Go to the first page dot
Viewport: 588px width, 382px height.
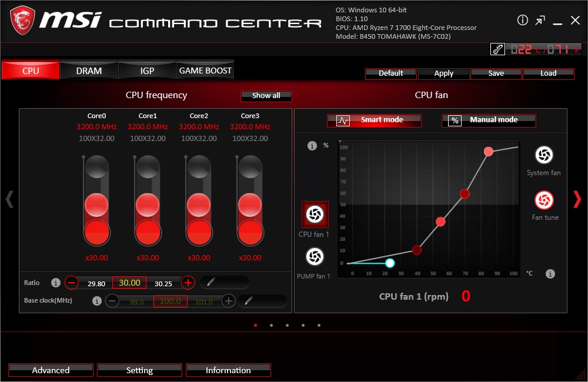(256, 326)
